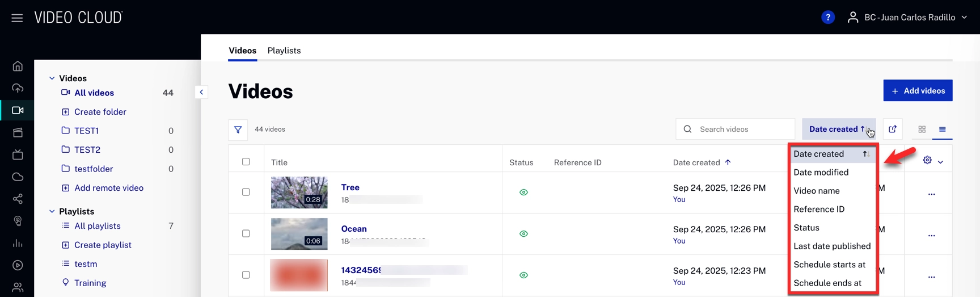Switch to grid view layout
980x297 pixels.
(922, 129)
